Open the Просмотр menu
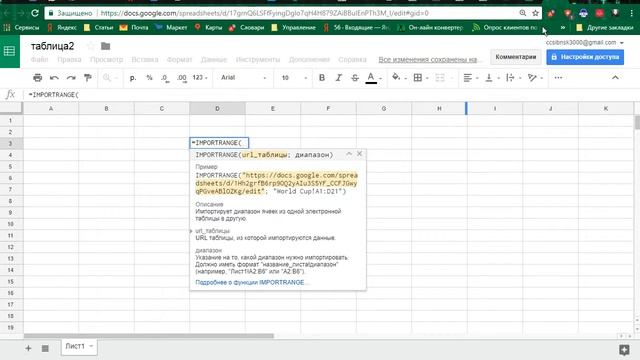The width and height of the screenshot is (640, 360). (x=106, y=60)
